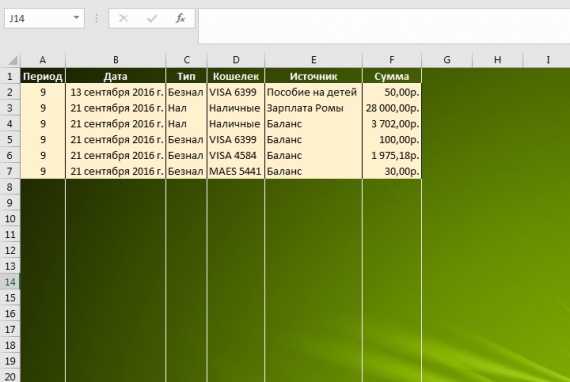Select cell '13 сентября 2016 г.'
This screenshot has height=382, width=570.
(116, 92)
